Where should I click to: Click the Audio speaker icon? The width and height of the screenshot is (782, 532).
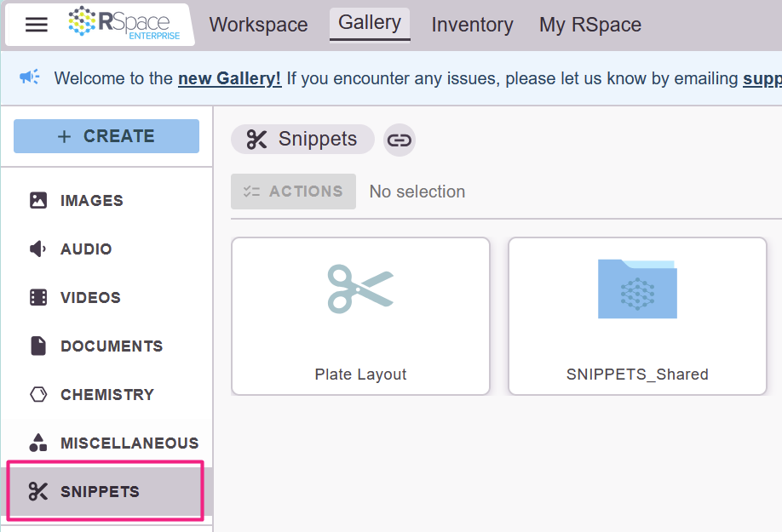[x=38, y=249]
